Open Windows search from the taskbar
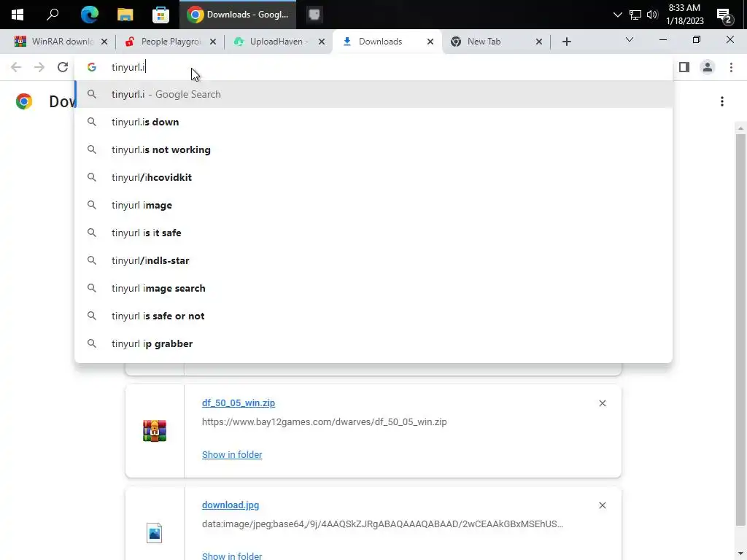The height and width of the screenshot is (560, 747). click(x=53, y=15)
